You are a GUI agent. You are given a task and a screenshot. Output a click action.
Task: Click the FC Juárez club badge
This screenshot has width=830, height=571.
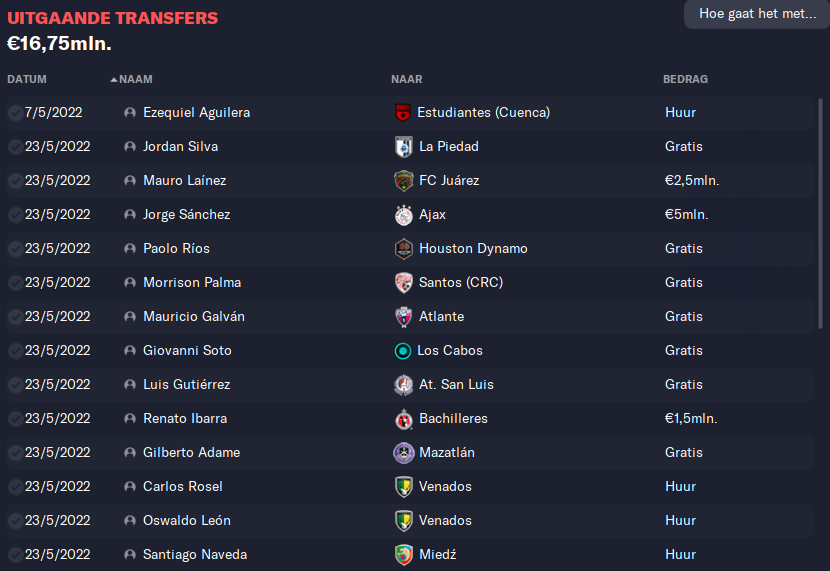pyautogui.click(x=403, y=181)
